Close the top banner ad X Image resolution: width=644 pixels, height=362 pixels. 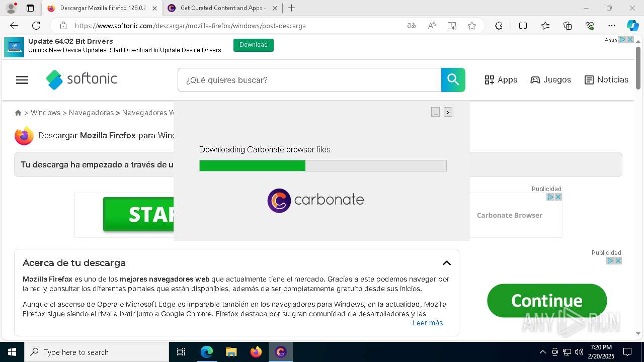tap(630, 40)
